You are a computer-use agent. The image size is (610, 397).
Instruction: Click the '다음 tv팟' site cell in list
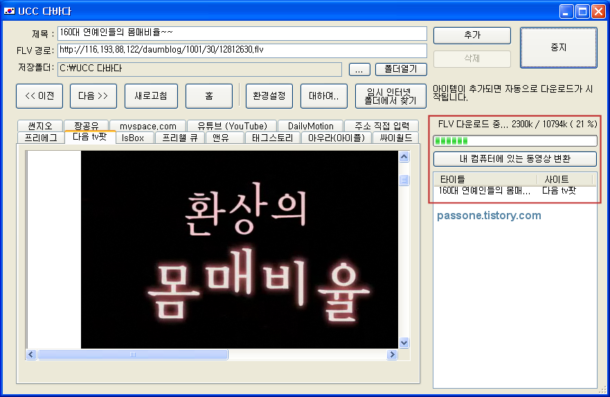[x=559, y=191]
